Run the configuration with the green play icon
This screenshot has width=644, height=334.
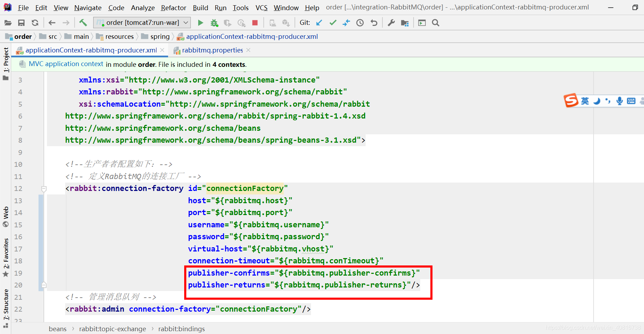[x=200, y=23]
